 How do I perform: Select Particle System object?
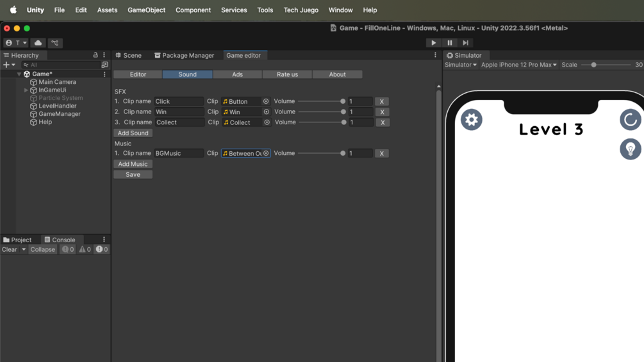click(x=56, y=98)
